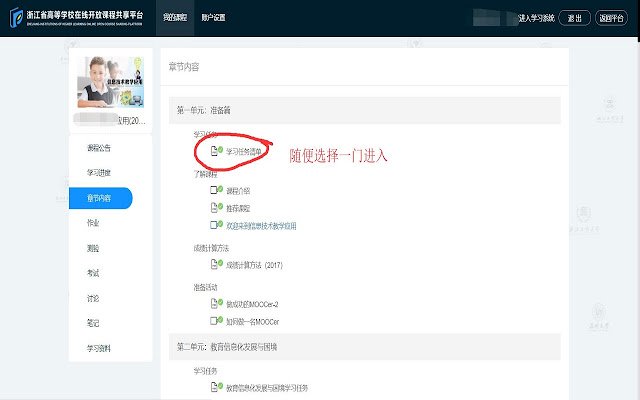Click the 了解课程 section label
Screen dimensions: 640x400
point(205,174)
